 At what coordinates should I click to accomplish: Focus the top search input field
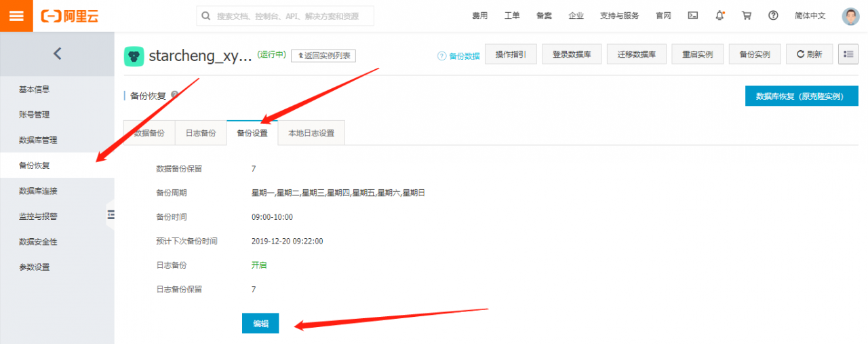click(285, 16)
